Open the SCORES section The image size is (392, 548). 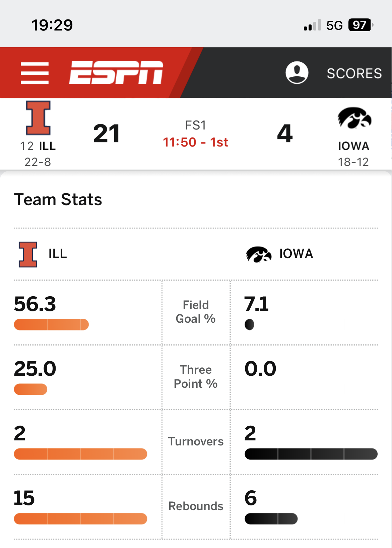354,73
